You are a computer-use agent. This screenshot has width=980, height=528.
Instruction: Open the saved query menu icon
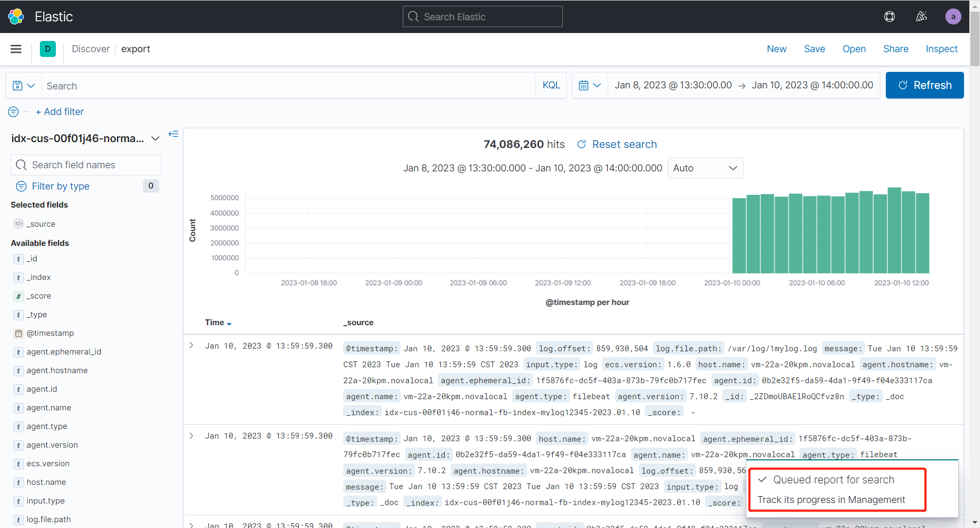point(23,86)
